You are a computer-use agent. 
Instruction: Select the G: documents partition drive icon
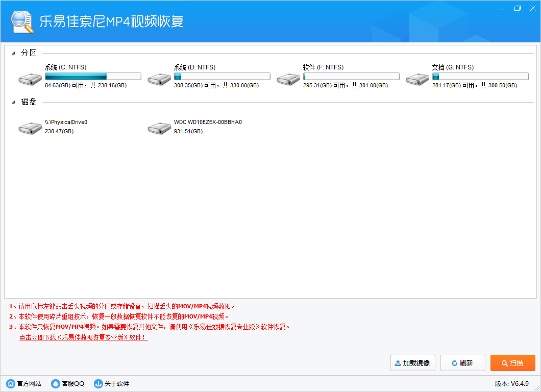(x=417, y=79)
